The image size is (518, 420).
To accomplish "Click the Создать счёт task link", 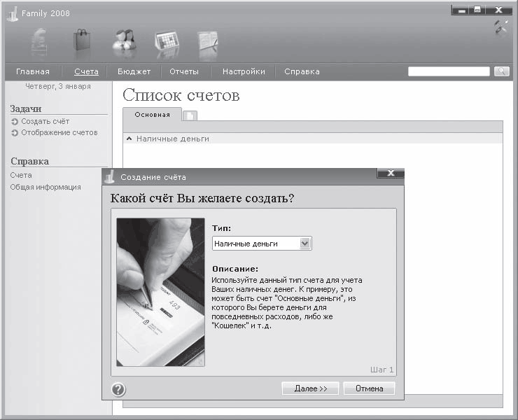I will click(x=45, y=122).
